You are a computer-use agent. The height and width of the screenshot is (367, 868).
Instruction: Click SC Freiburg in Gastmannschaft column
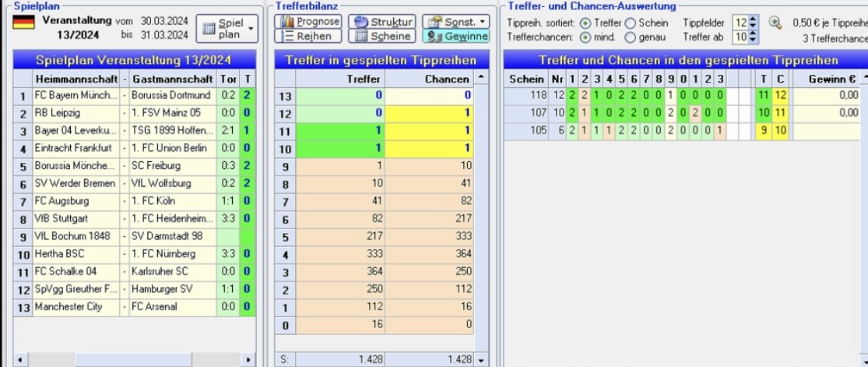click(x=173, y=166)
